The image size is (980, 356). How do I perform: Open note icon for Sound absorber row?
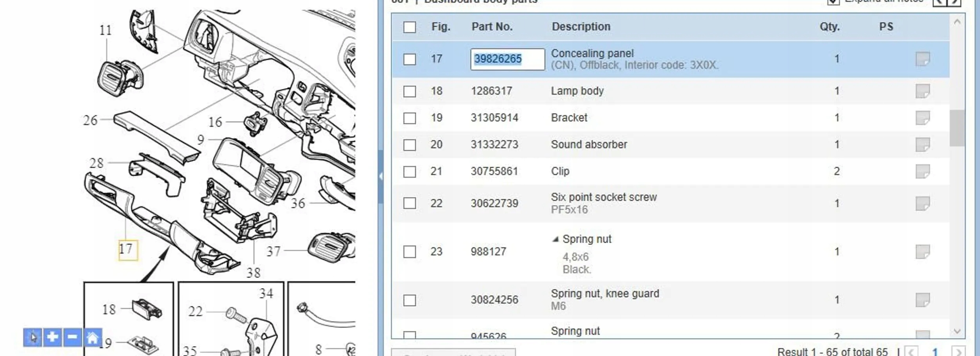923,145
